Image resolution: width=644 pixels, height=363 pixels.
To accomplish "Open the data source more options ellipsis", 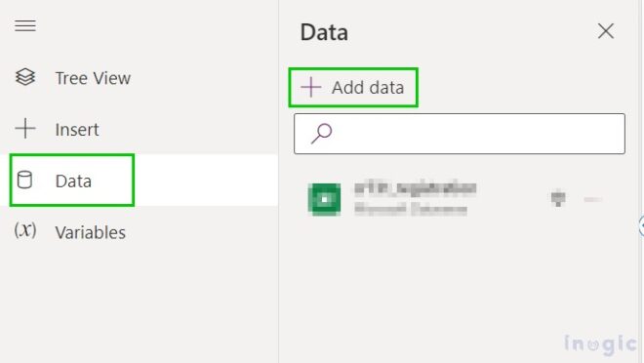I will click(x=592, y=200).
